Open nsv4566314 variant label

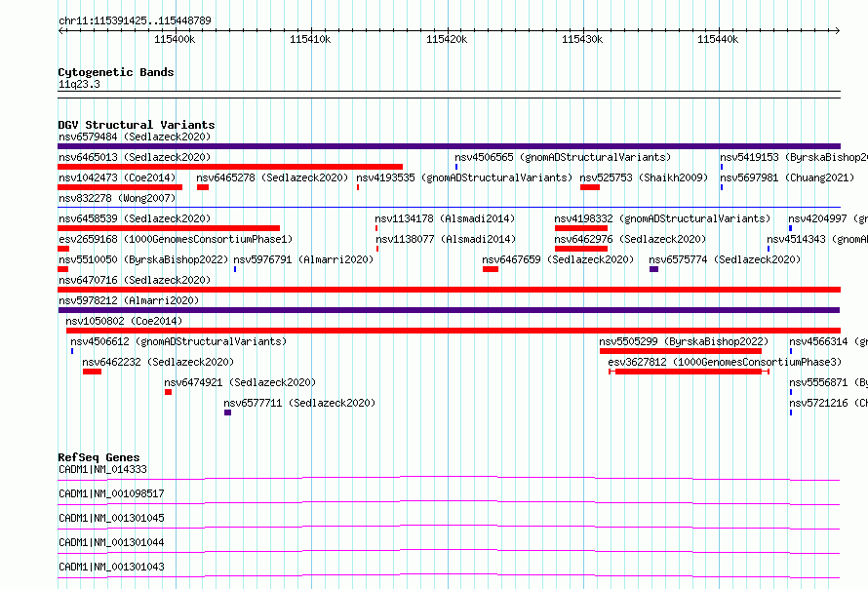tap(828, 341)
